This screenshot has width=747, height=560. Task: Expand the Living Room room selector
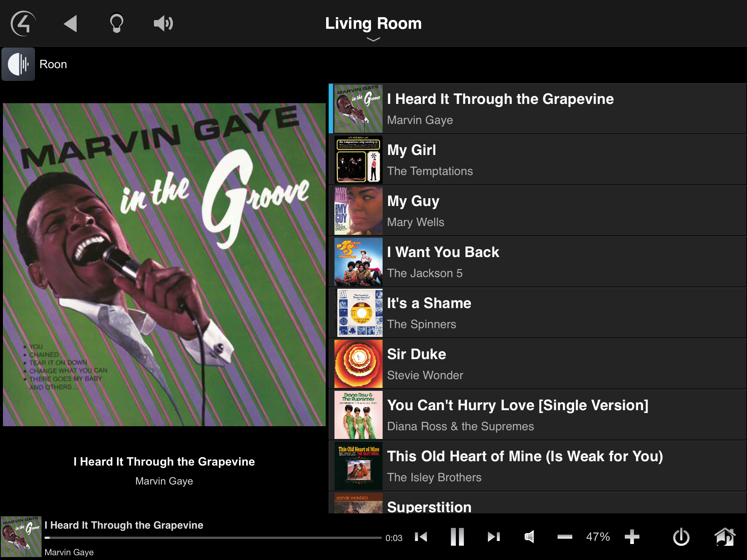(373, 24)
